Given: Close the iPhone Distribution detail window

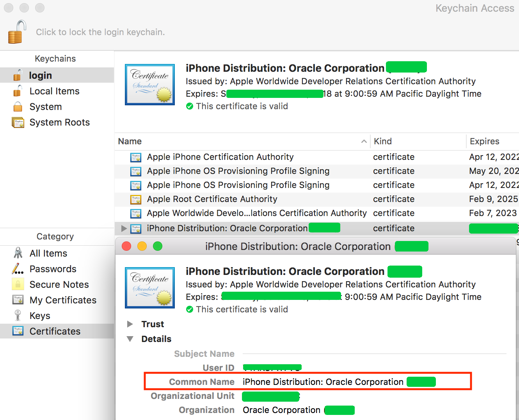Looking at the screenshot, I should click(126, 246).
